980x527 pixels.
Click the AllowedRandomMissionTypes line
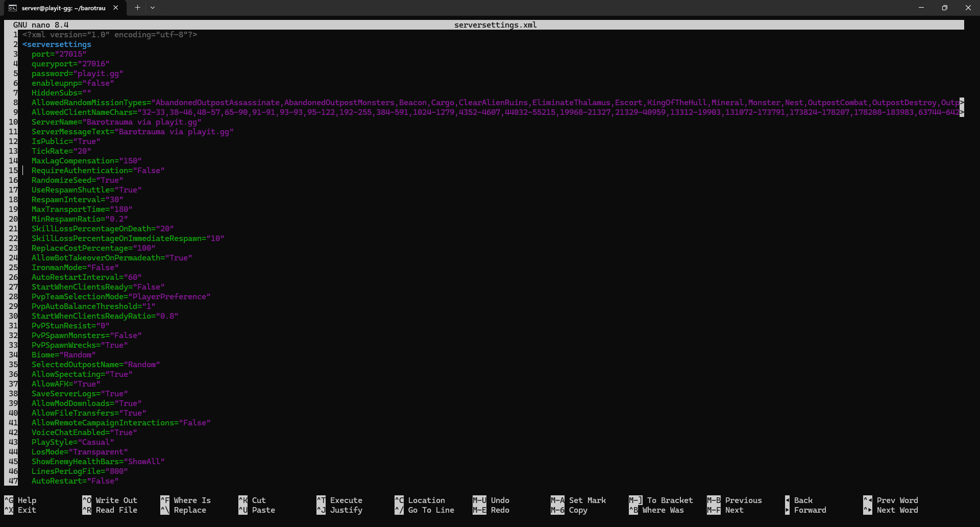pyautogui.click(x=498, y=103)
